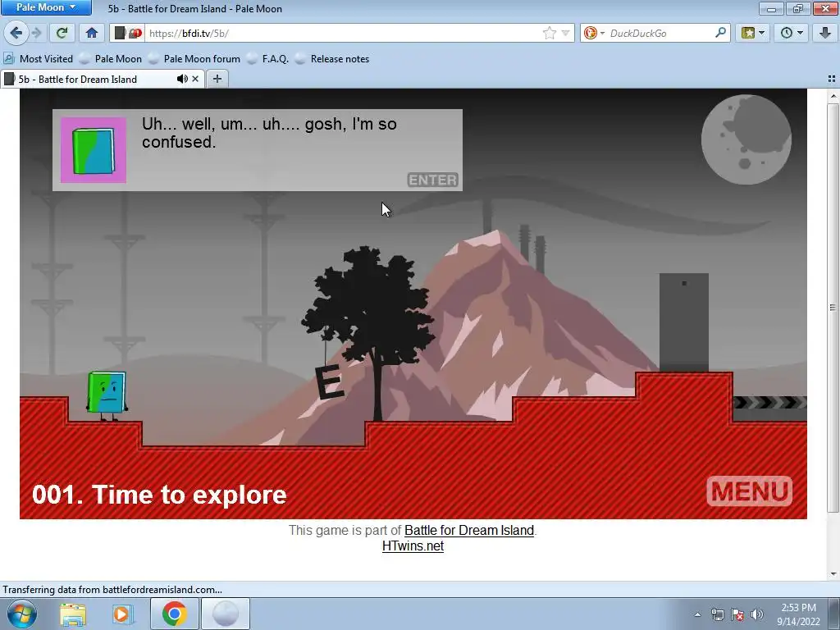
Task: Open the Release notes bookmark
Action: [x=333, y=59]
